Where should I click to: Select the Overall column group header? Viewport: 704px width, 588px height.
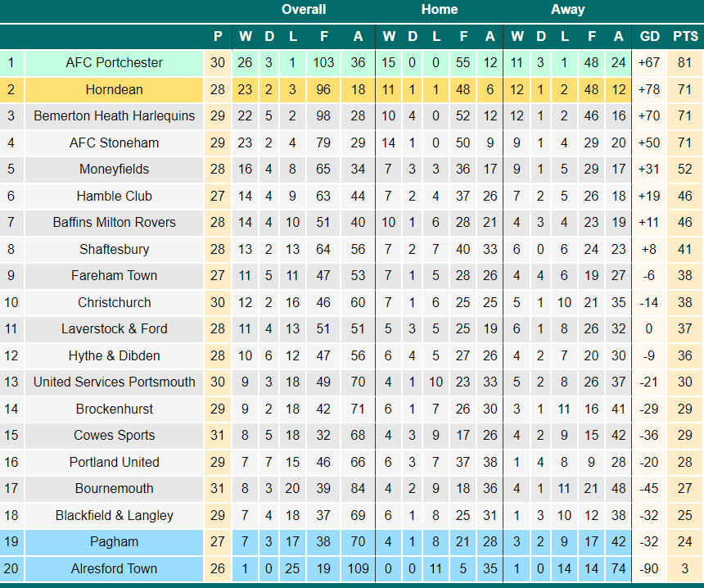(304, 10)
